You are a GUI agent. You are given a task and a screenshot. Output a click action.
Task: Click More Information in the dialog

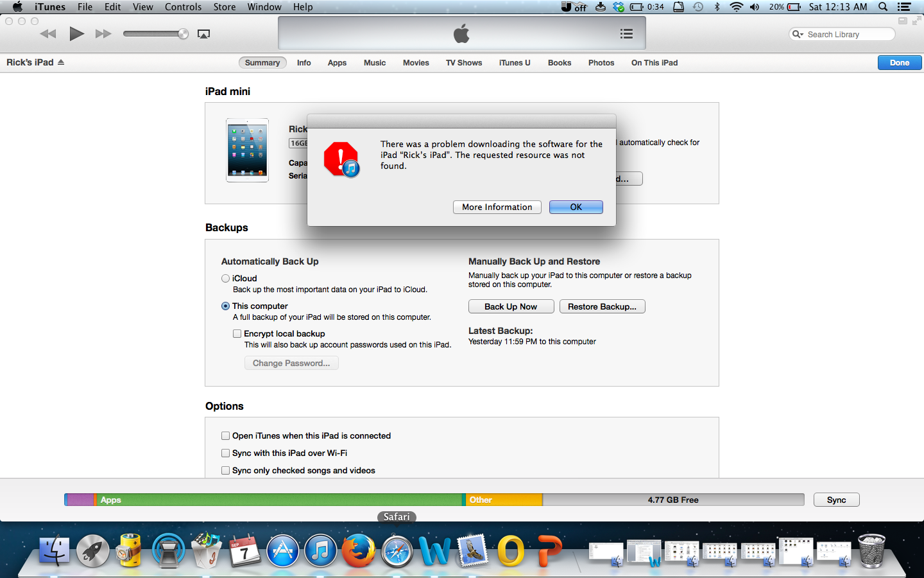coord(497,207)
